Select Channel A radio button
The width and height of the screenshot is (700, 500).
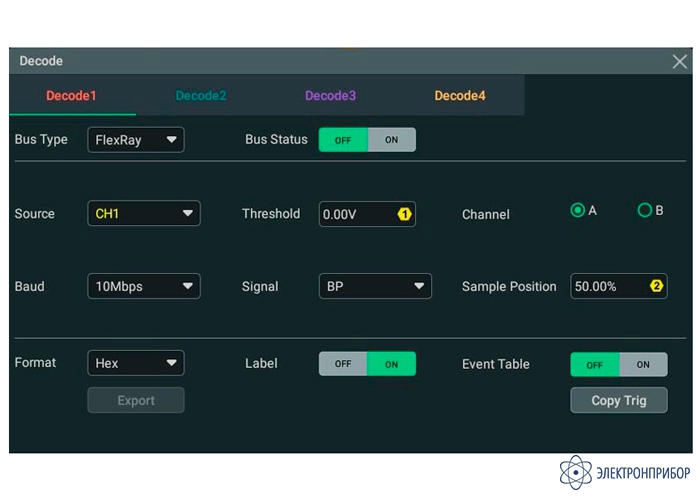[x=577, y=211]
